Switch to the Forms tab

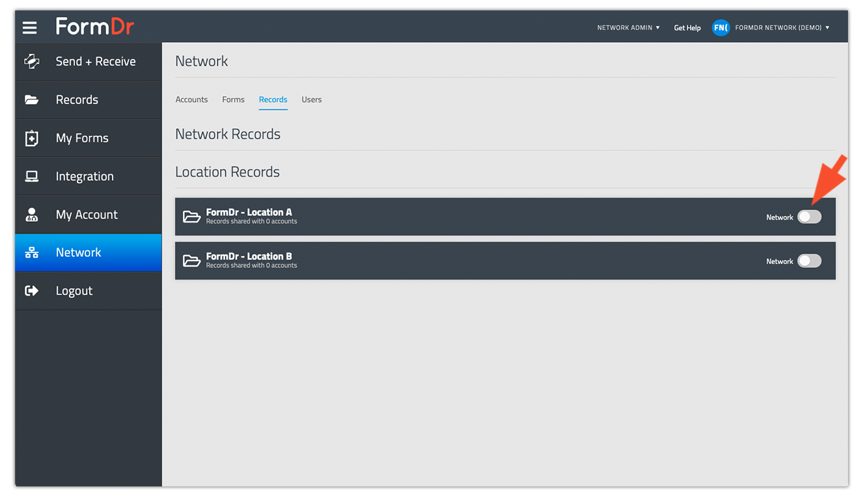pos(233,99)
